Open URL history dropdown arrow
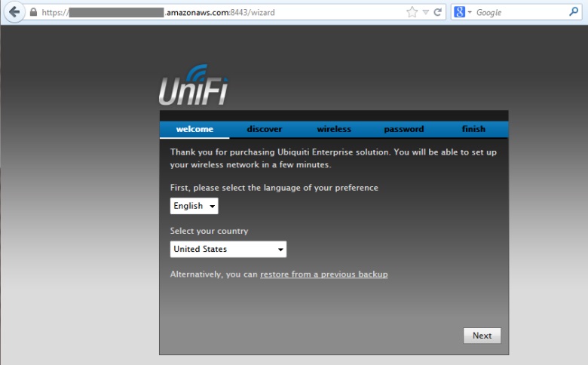588x365 pixels. pos(426,12)
